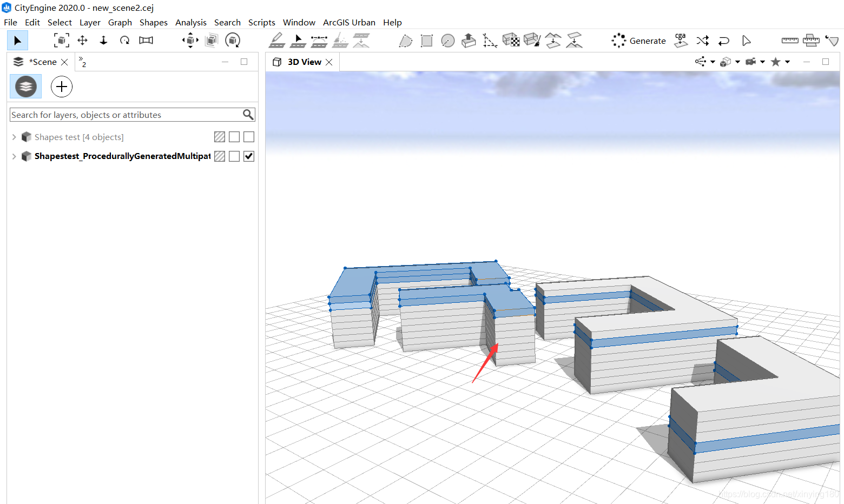Viewport: 844px width, 504px height.
Task: Expand the Shapestest_ProcedurallyGeneratedMultipat layer
Action: click(14, 156)
